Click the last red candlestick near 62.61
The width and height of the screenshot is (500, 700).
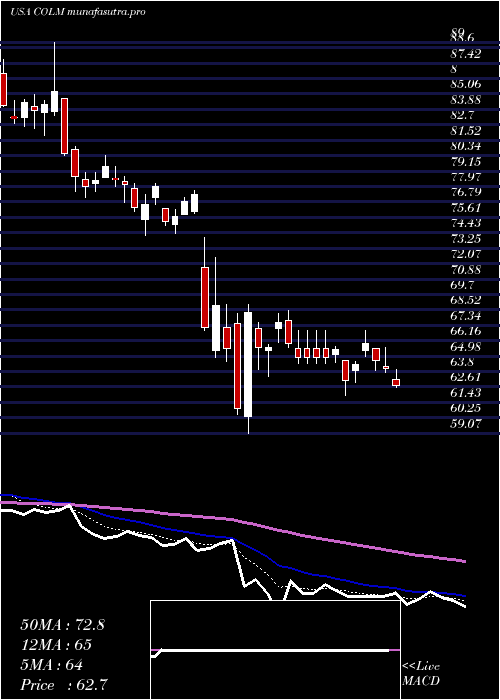[x=396, y=383]
